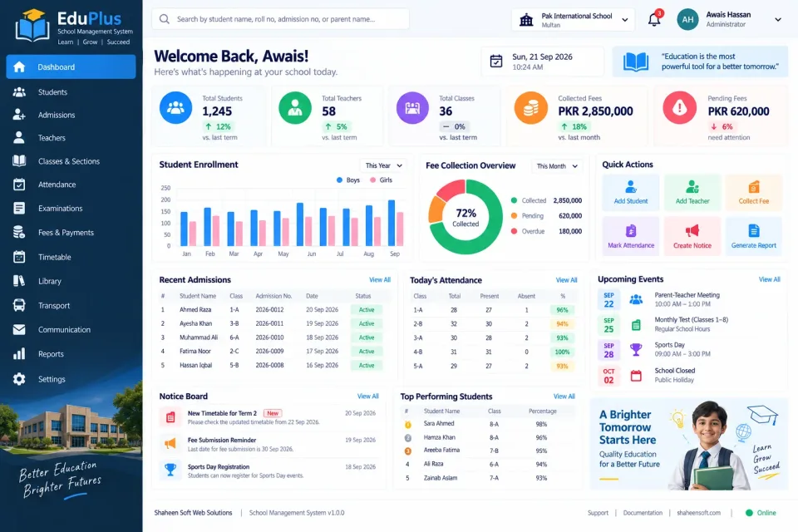Click the Add Teacher quick action
The width and height of the screenshot is (798, 532).
pos(692,193)
